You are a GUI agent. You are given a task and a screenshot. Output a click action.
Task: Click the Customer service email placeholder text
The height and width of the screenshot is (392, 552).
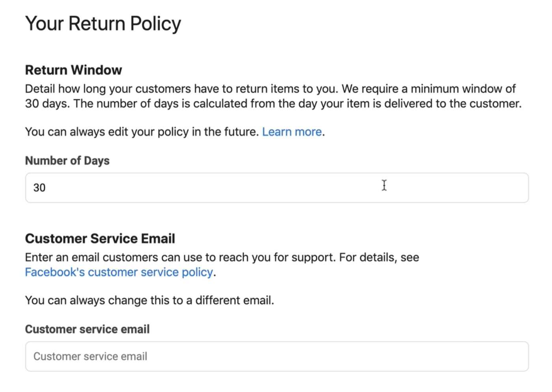[x=90, y=356]
